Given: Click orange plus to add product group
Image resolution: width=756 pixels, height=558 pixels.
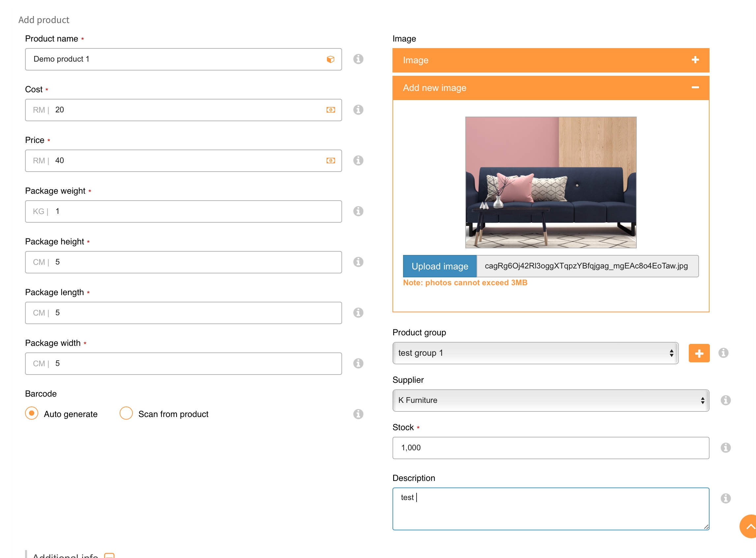Looking at the screenshot, I should [699, 353].
